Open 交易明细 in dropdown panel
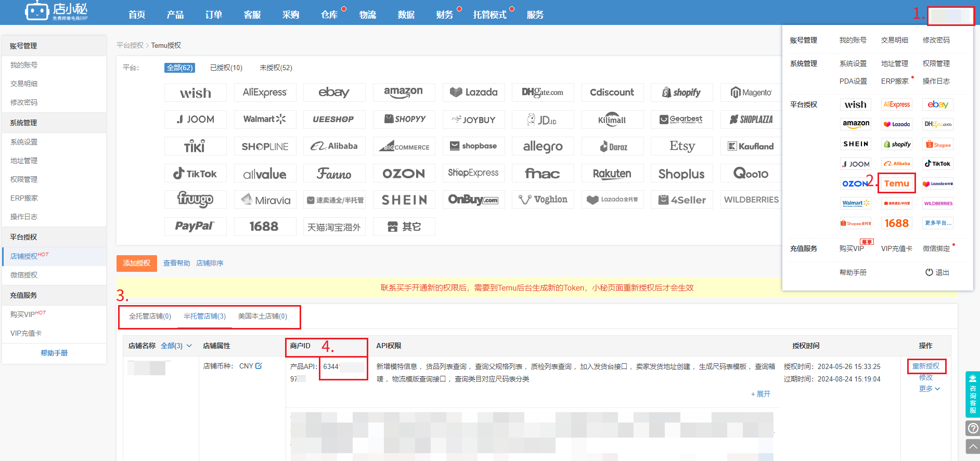The height and width of the screenshot is (461, 980). pyautogui.click(x=895, y=40)
